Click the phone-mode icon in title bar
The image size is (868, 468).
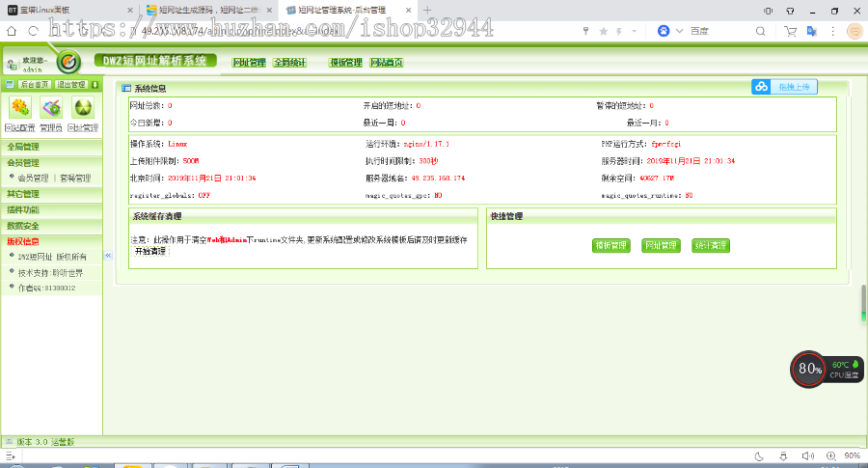(769, 11)
